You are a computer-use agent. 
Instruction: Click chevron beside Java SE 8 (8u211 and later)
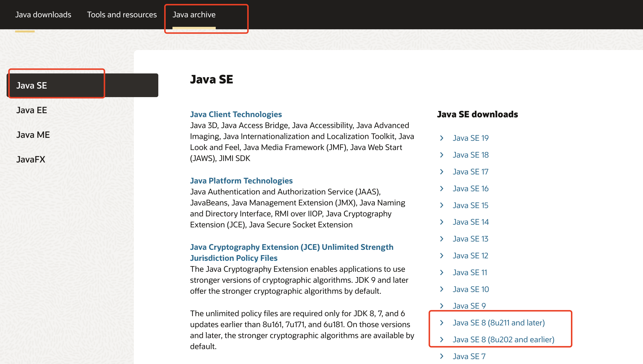coord(442,323)
